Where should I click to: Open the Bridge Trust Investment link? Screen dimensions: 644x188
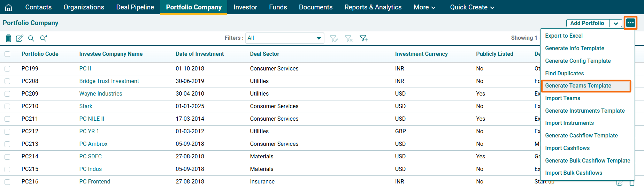[x=109, y=81]
